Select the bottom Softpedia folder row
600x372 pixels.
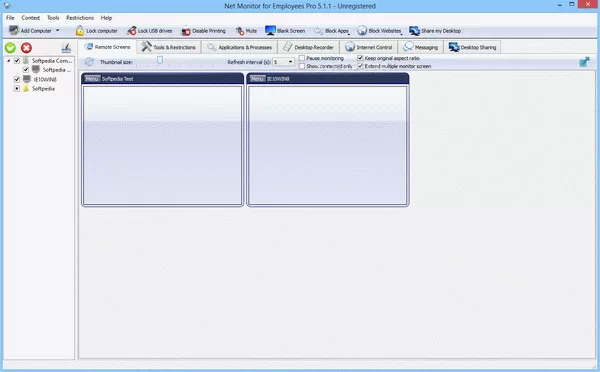coord(43,88)
